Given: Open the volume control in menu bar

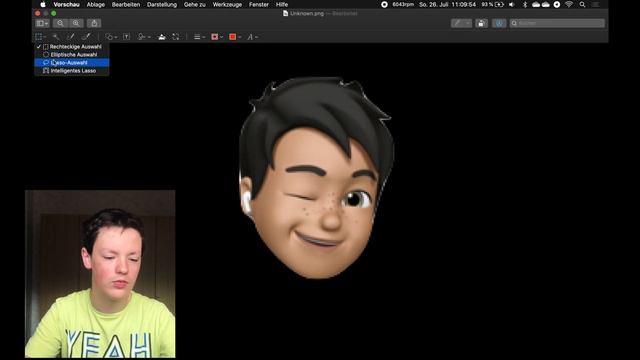Looking at the screenshot, I should [512, 4].
